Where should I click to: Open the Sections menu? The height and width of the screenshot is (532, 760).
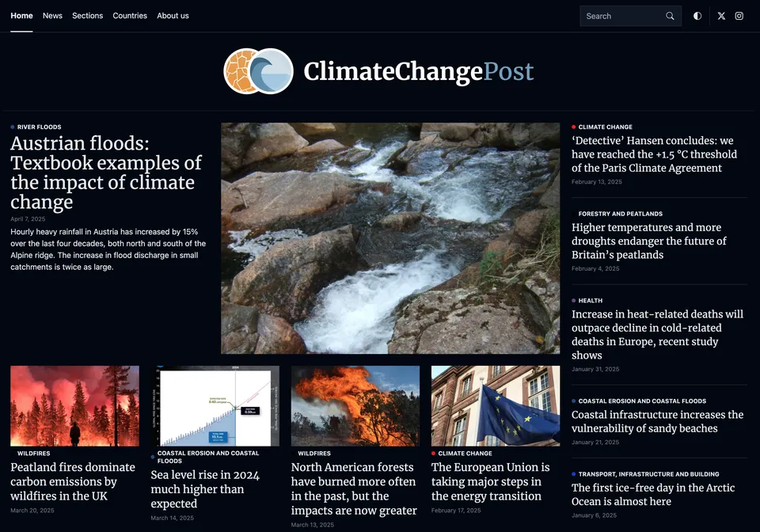point(88,16)
